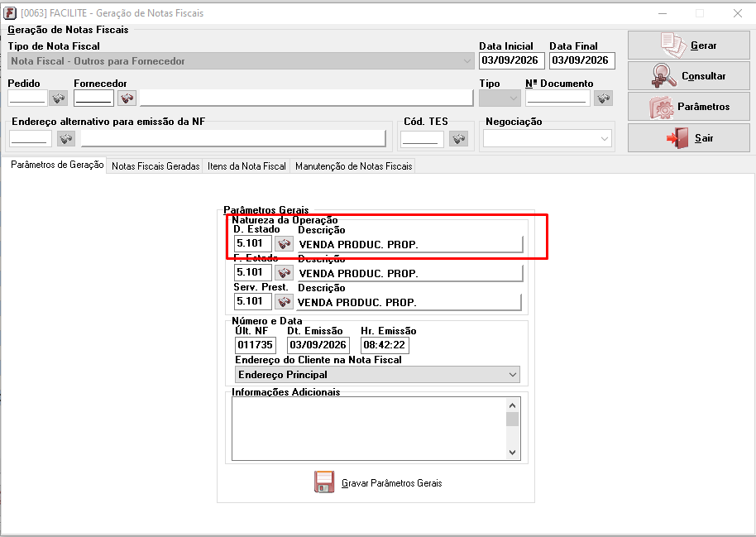Viewport: 756px width, 537px height.
Task: Click the Consultar button
Action: (x=688, y=76)
